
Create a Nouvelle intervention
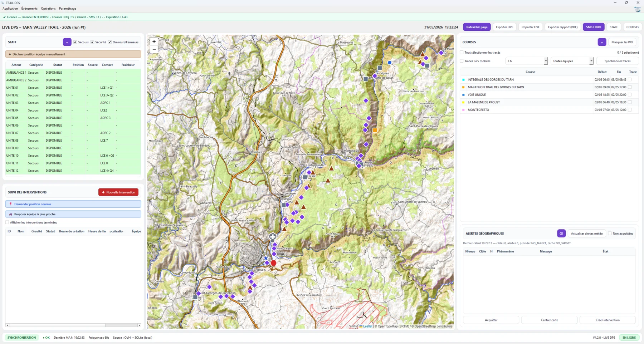coord(118,192)
